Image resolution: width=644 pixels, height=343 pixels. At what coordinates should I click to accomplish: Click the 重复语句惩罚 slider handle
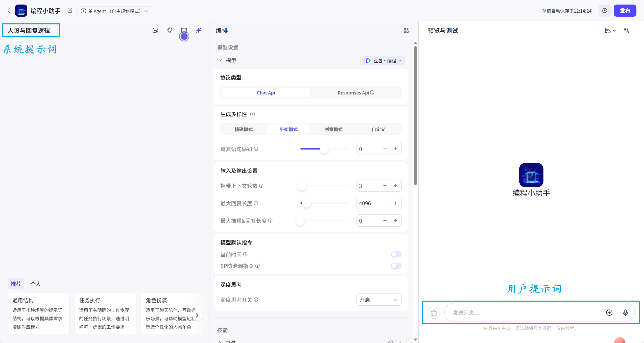(x=324, y=149)
